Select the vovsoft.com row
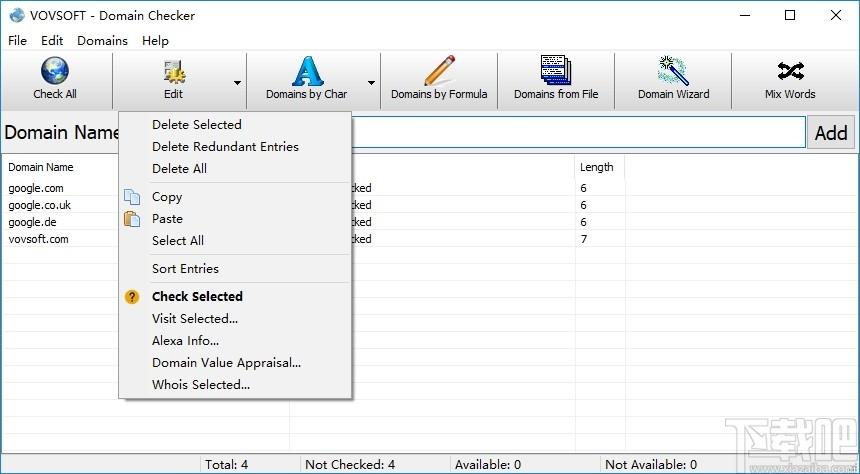Viewport: 860px width, 474px height. click(x=38, y=239)
